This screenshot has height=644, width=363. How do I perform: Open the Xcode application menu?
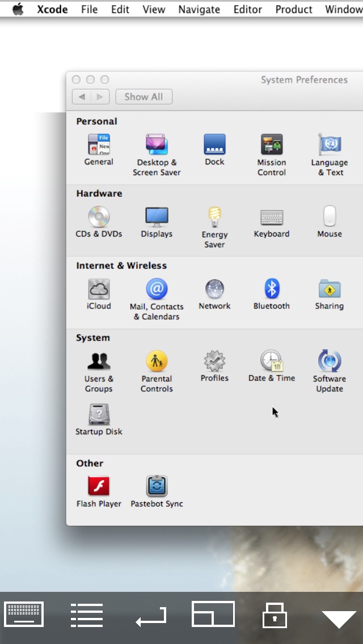(x=52, y=10)
